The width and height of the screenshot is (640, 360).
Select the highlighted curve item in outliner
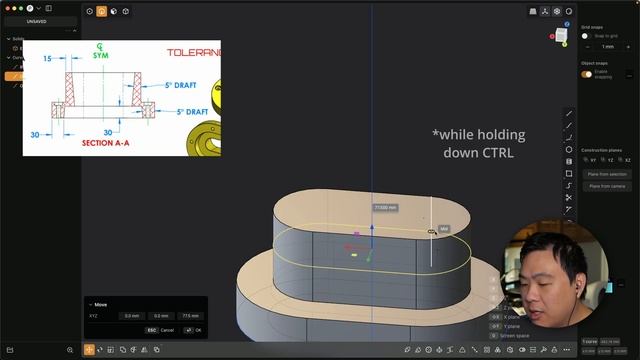[13, 76]
